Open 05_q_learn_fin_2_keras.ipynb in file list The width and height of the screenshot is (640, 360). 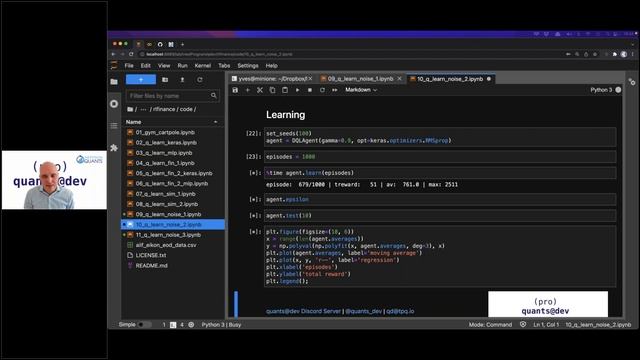click(174, 173)
